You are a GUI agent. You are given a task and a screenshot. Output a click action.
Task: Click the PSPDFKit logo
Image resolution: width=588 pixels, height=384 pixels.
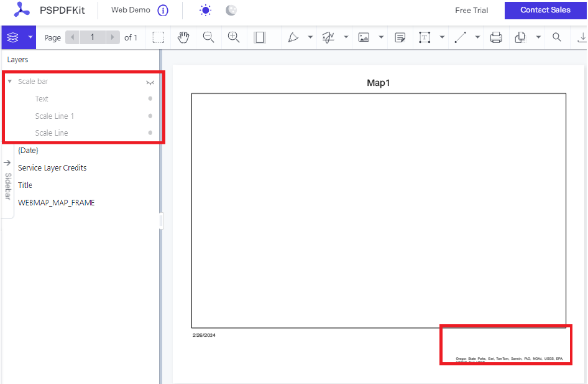pyautogui.click(x=22, y=10)
